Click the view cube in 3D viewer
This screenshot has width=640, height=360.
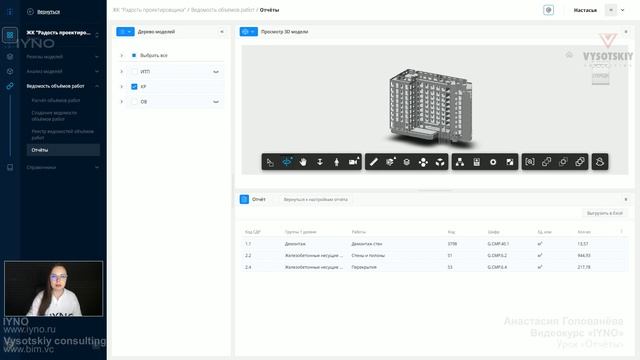click(x=600, y=77)
